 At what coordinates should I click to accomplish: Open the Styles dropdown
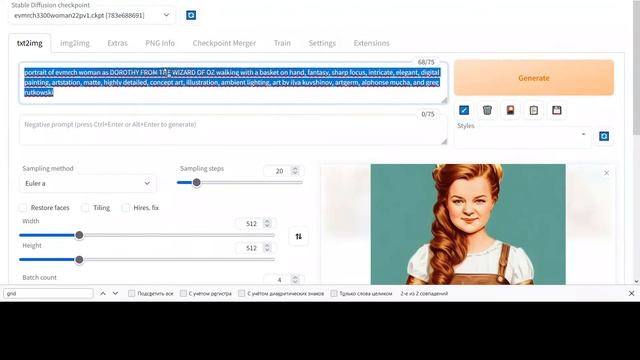(523, 137)
